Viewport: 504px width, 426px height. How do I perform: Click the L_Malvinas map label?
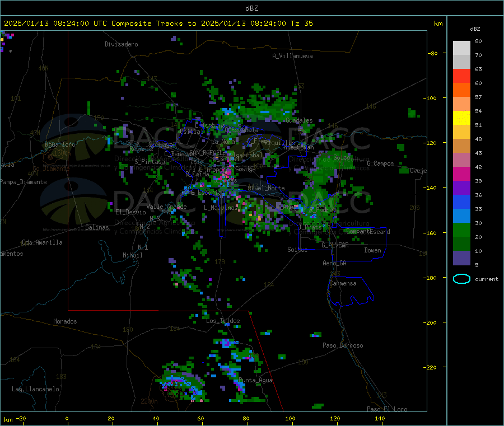tap(221, 208)
